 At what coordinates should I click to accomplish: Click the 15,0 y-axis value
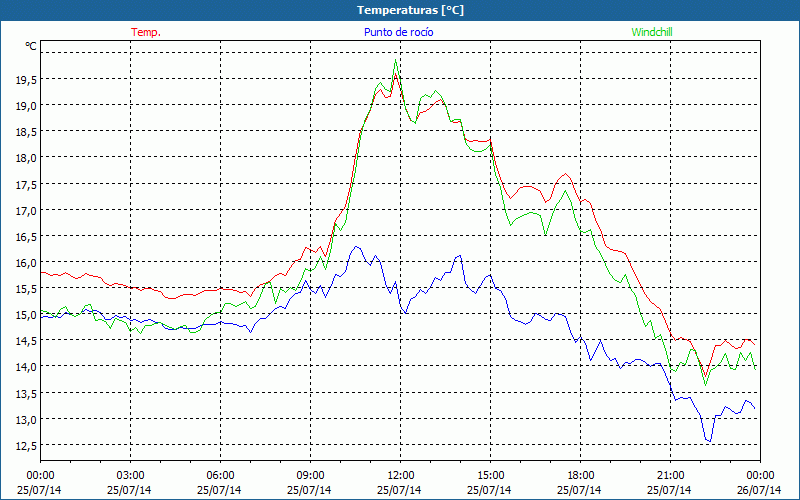[27, 315]
